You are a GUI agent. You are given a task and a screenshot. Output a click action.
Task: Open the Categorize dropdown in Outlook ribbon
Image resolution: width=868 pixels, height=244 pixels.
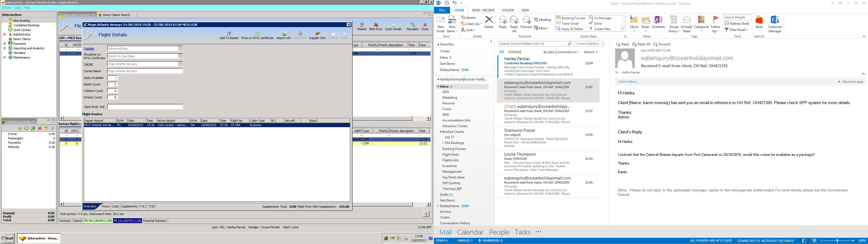(701, 24)
